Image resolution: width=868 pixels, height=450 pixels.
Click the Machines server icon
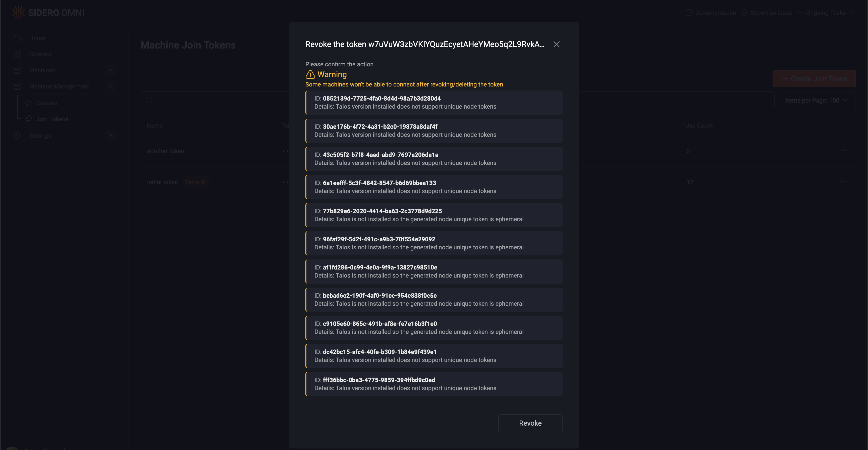(x=17, y=70)
